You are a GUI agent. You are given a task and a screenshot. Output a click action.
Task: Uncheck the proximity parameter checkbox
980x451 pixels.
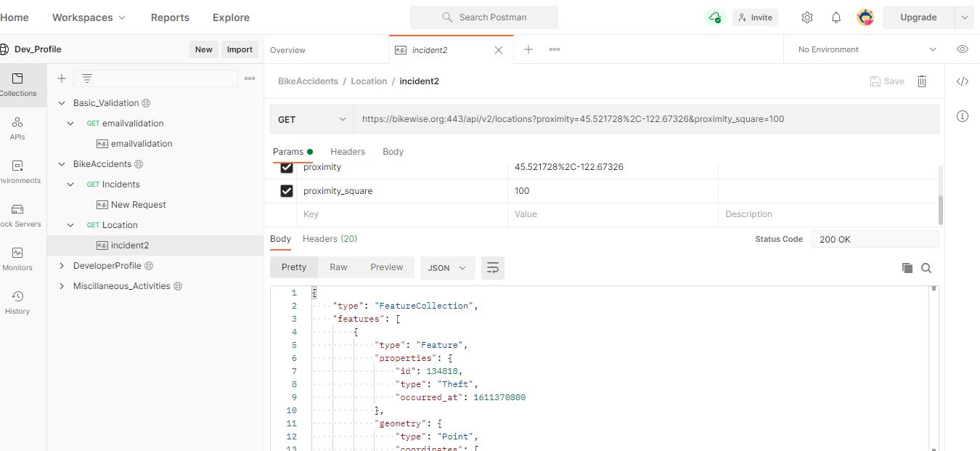(287, 167)
